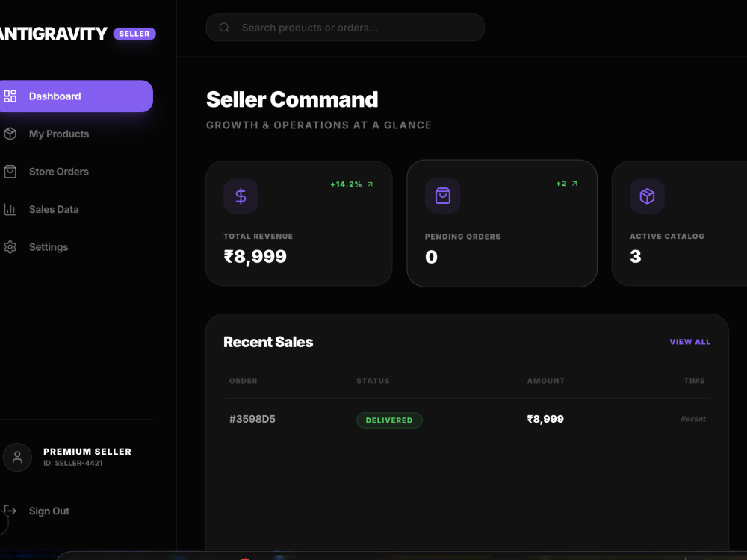This screenshot has height=560, width=747.
Task: Click the dollar icon on Total Revenue
Action: 241,196
